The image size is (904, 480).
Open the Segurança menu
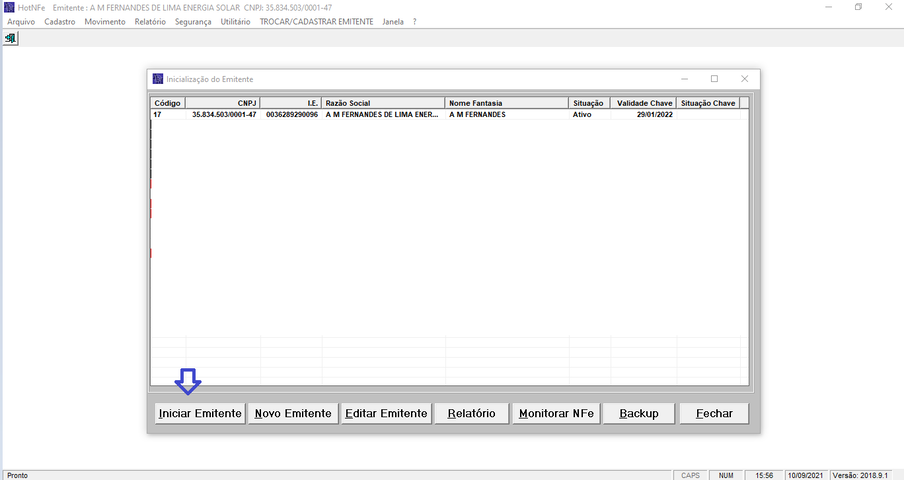coord(193,21)
